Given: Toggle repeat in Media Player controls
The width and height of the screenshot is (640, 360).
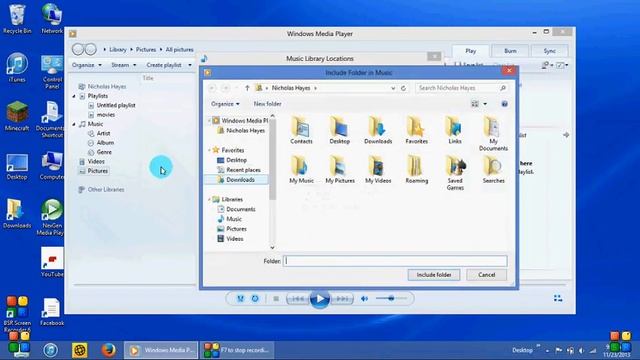Looking at the screenshot, I should (255, 299).
